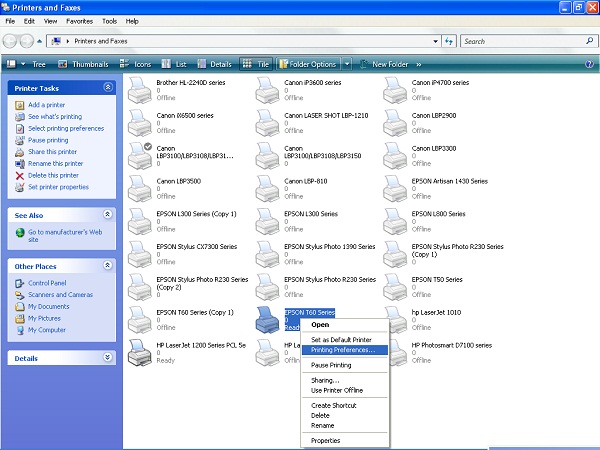
Task: Expand the Details panel
Action: click(108, 357)
